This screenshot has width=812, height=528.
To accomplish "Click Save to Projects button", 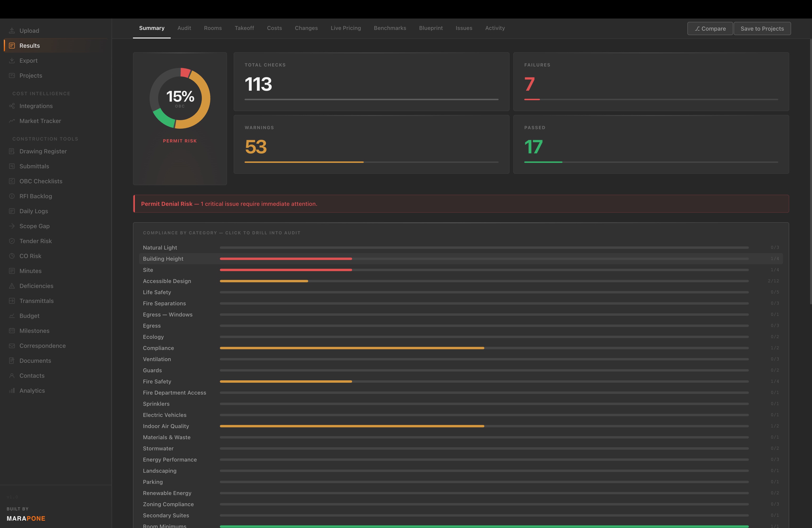I will coord(762,29).
